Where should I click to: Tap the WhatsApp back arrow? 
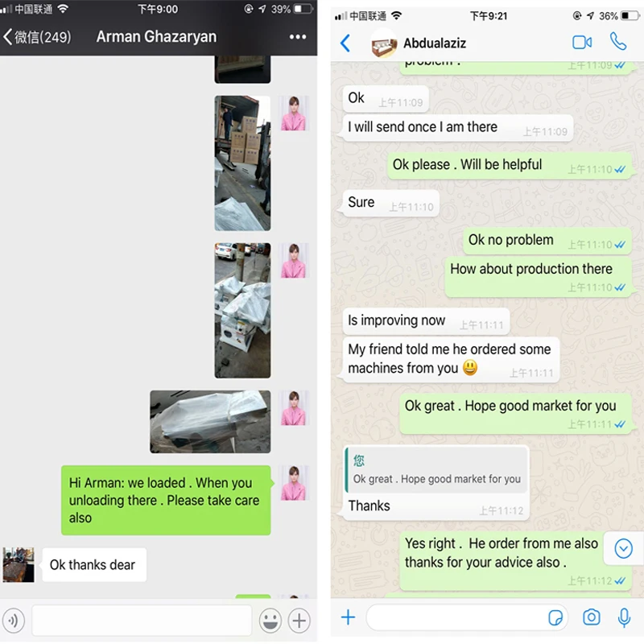click(x=345, y=43)
